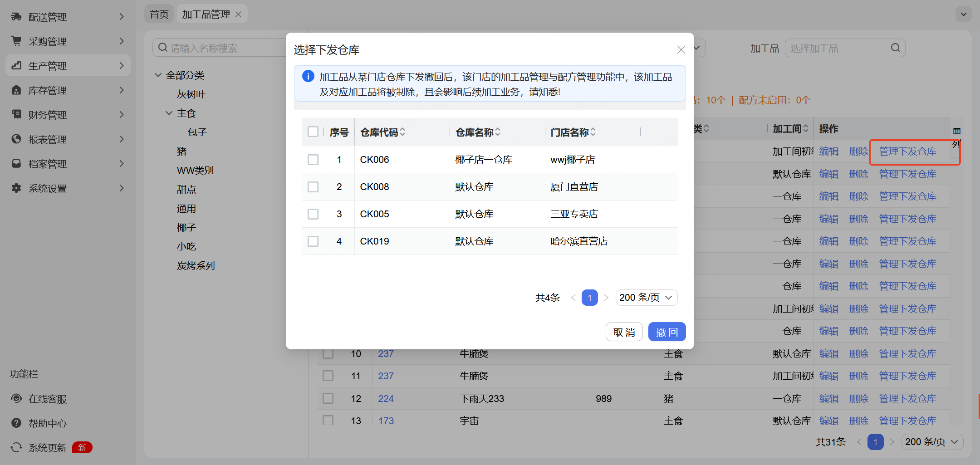Sort by 仓库代码 column arrows

click(402, 132)
